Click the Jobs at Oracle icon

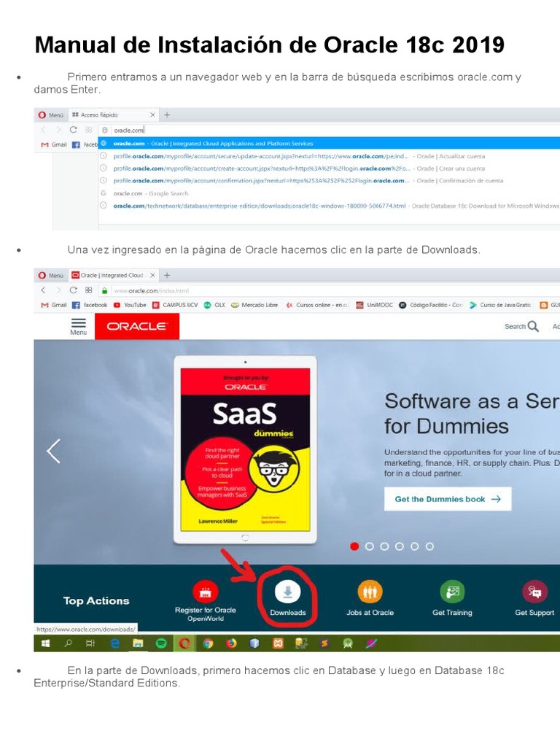370,592
